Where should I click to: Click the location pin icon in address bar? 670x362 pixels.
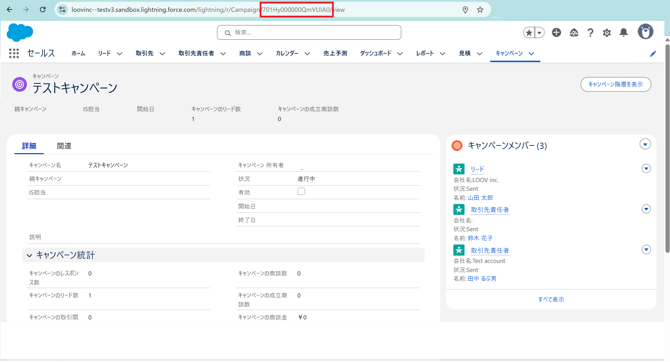coord(465,9)
